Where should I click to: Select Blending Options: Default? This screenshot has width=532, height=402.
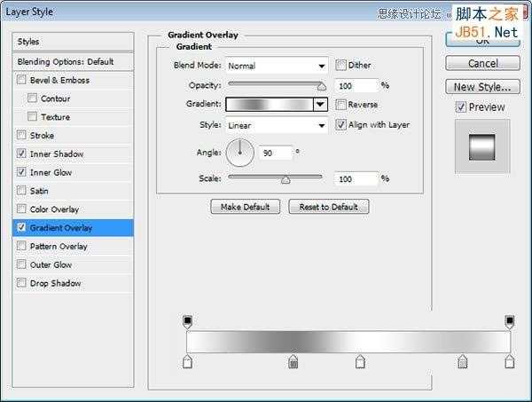pyautogui.click(x=73, y=62)
